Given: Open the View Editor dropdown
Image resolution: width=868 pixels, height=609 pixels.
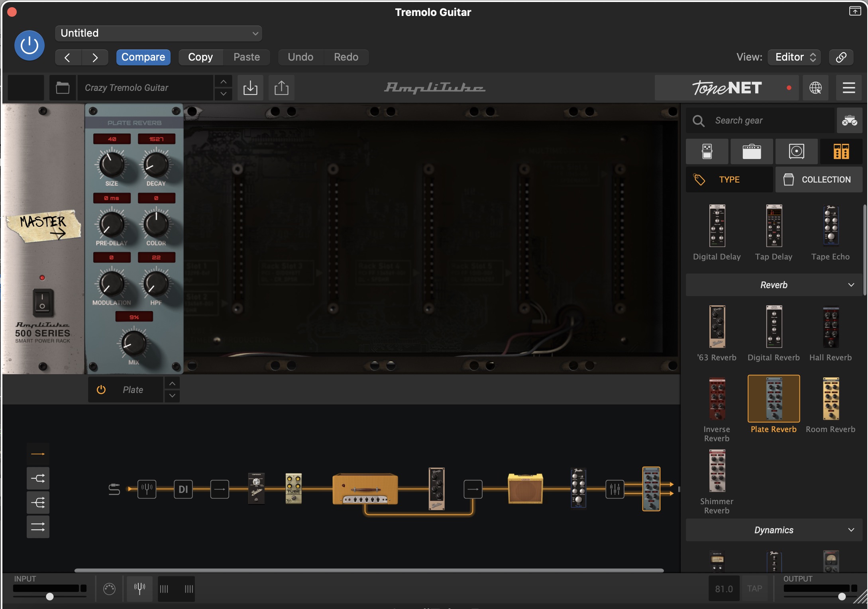Looking at the screenshot, I should [794, 57].
